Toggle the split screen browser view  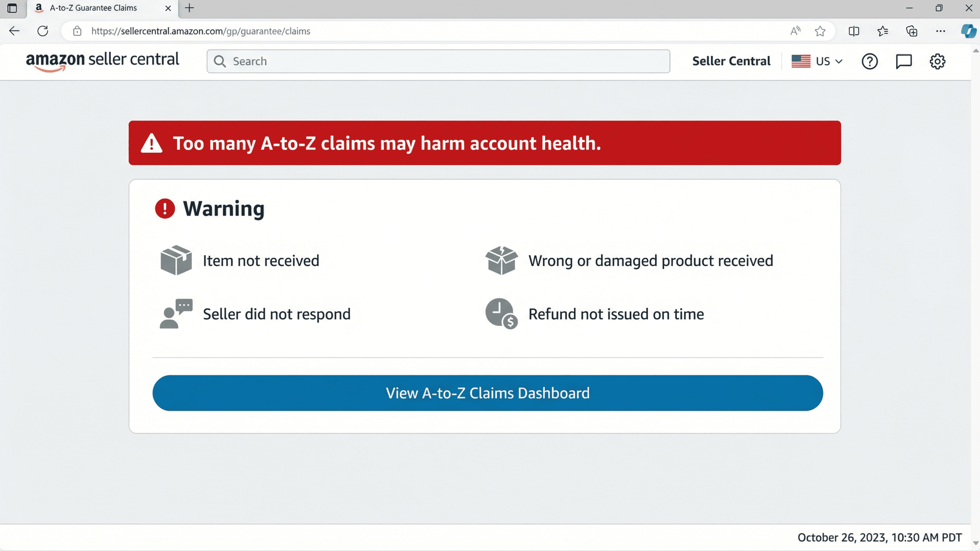[854, 31]
